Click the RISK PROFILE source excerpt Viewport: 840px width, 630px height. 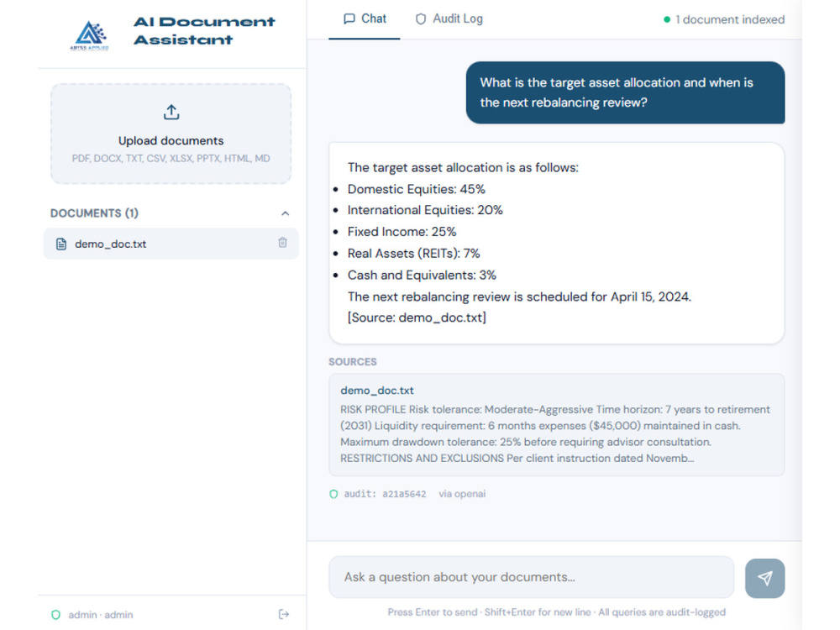pos(555,434)
